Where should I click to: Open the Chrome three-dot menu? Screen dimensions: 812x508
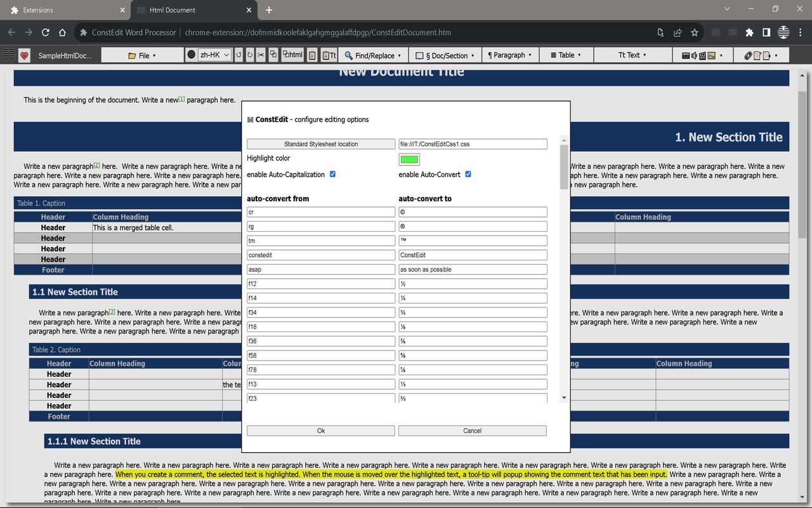click(x=800, y=32)
